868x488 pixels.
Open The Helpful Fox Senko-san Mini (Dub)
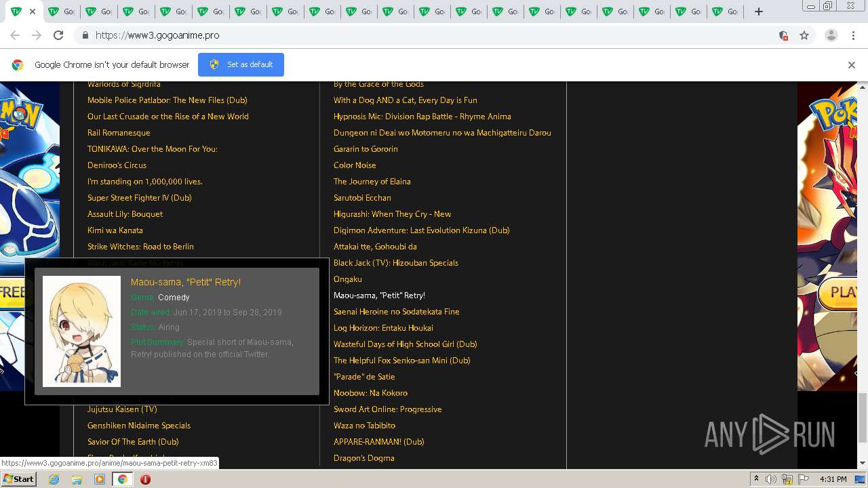point(402,361)
